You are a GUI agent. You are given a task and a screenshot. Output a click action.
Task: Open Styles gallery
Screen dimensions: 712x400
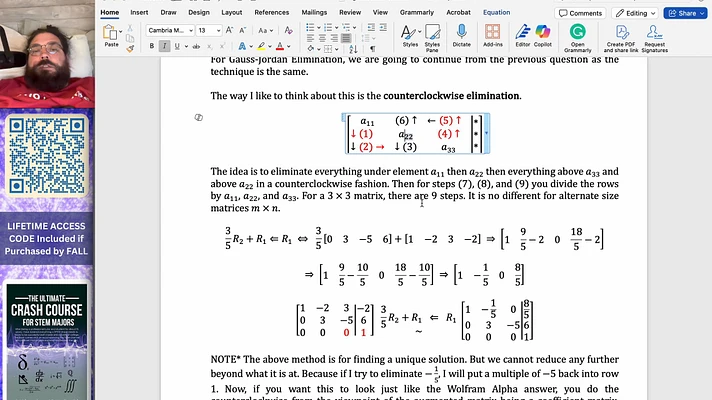[410, 36]
